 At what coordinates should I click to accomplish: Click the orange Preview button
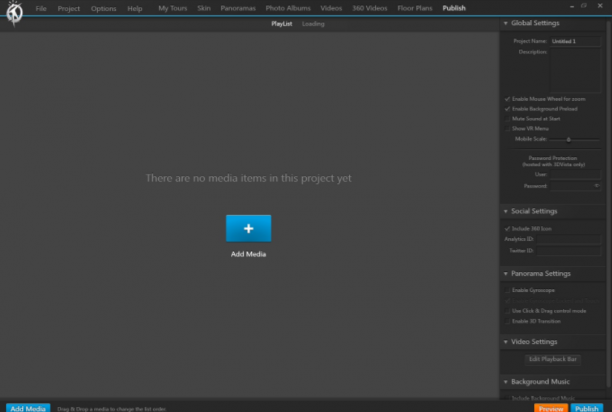coord(551,408)
